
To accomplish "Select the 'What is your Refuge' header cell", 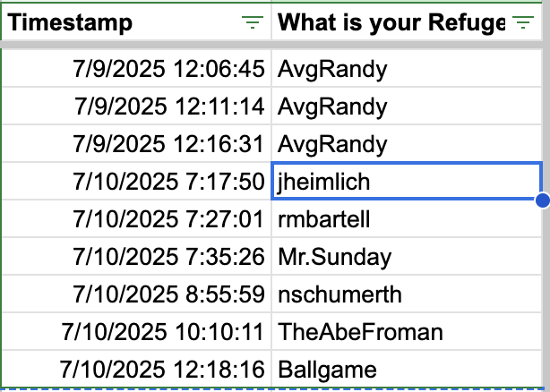I will pos(391,23).
